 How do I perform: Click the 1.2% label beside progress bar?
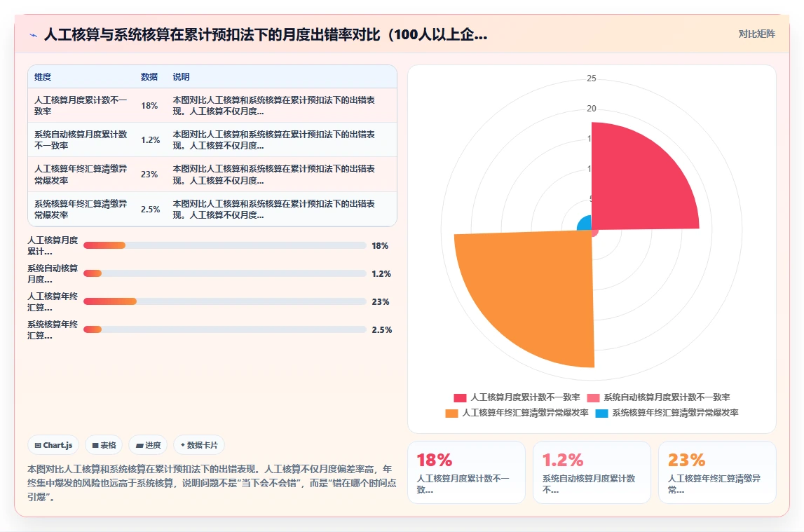click(x=381, y=273)
